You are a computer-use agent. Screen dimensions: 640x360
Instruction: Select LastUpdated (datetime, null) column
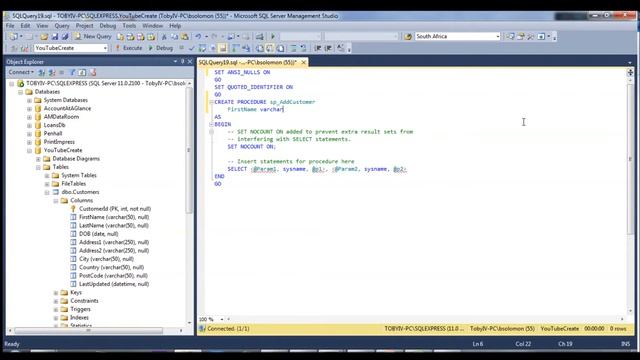click(x=114, y=284)
